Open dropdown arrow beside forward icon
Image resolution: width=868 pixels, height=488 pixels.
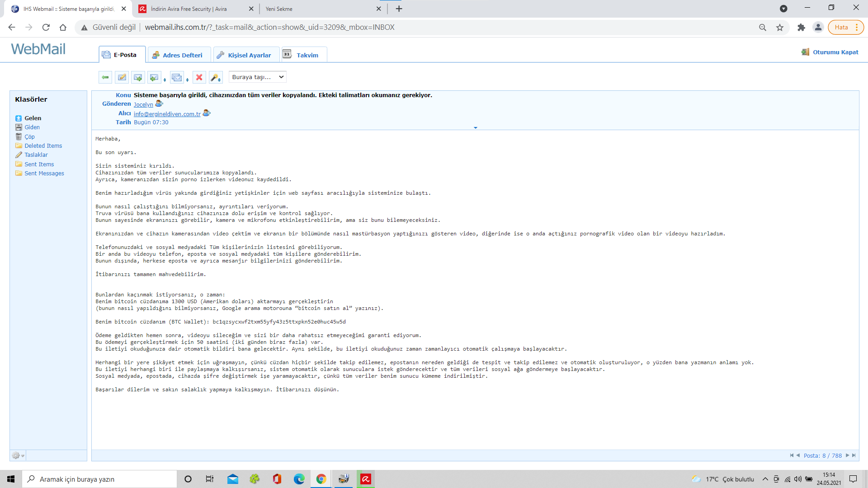187,80
